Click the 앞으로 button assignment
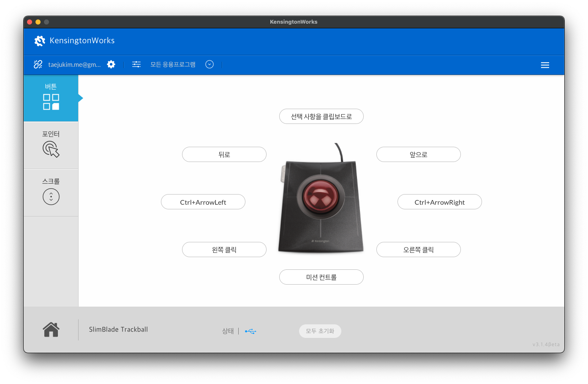This screenshot has width=588, height=384. coord(419,154)
